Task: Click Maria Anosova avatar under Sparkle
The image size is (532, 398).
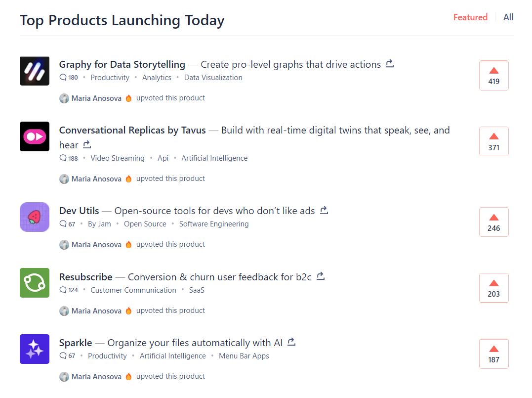Action: pyautogui.click(x=64, y=377)
